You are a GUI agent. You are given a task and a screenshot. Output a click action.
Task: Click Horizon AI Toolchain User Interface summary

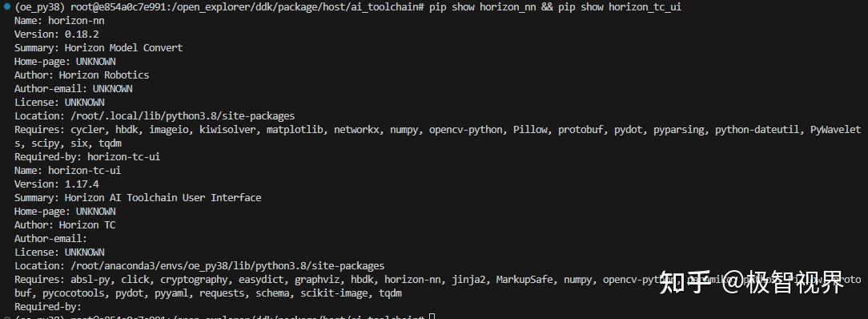click(x=163, y=198)
